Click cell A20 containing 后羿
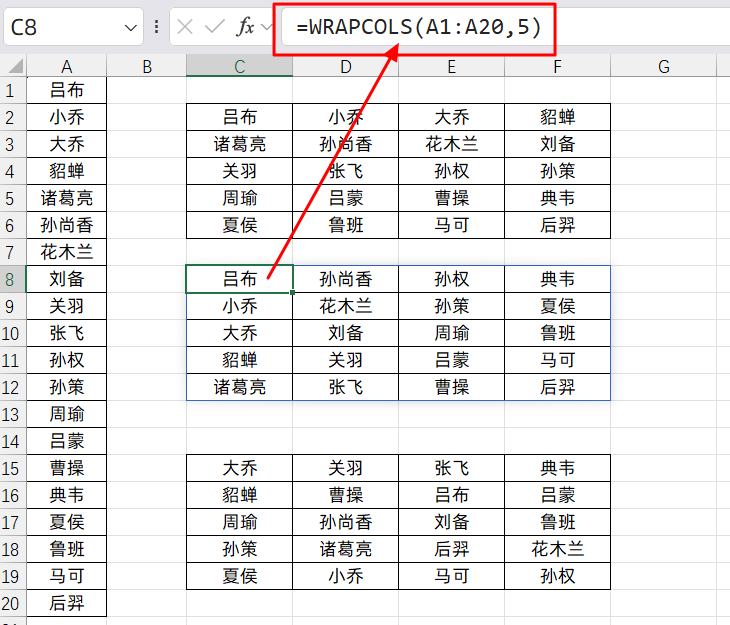The height and width of the screenshot is (625, 730). (x=67, y=604)
